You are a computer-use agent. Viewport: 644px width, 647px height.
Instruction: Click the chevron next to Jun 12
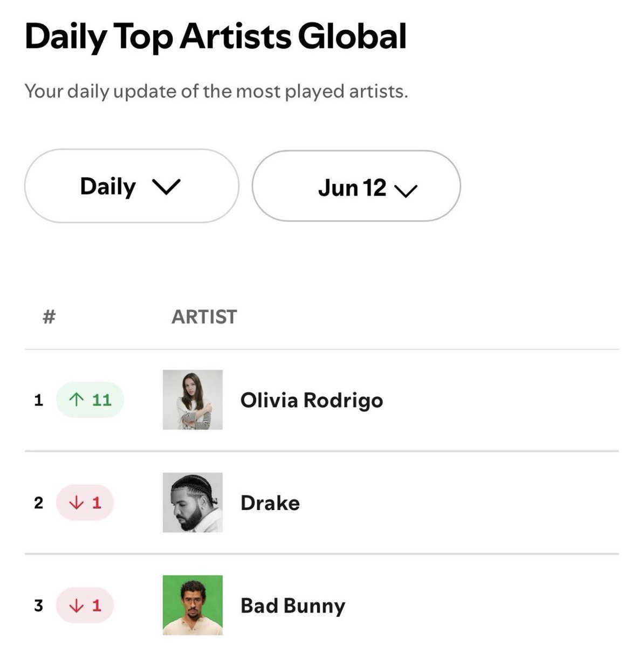coord(406,190)
